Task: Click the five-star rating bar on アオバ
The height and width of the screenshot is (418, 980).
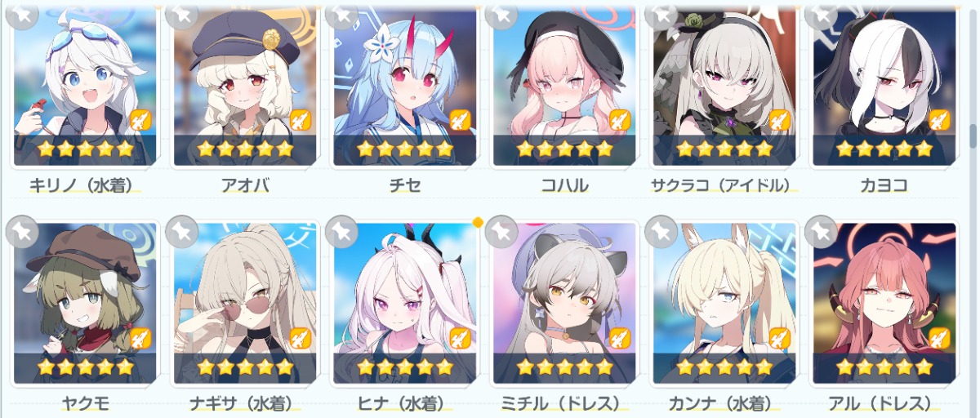Action: click(x=245, y=150)
